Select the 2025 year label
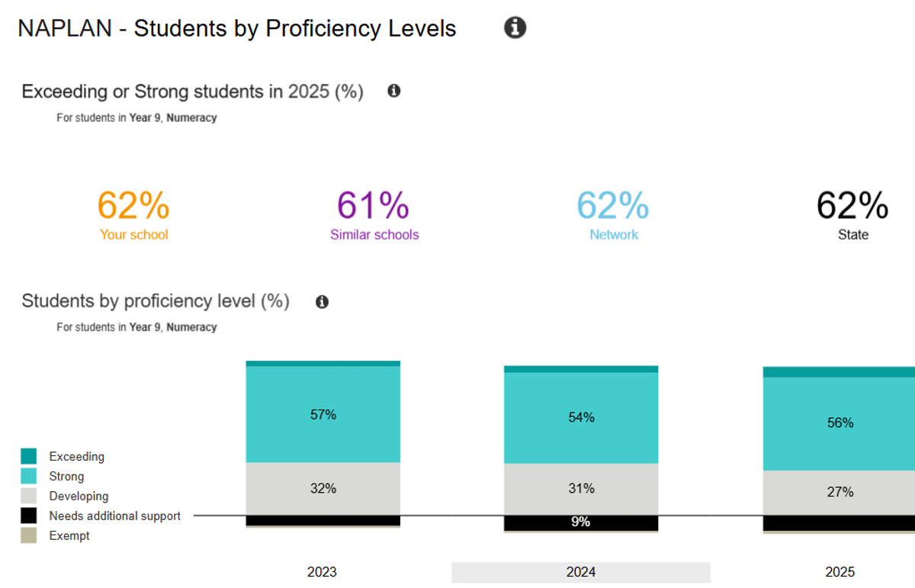 [840, 572]
